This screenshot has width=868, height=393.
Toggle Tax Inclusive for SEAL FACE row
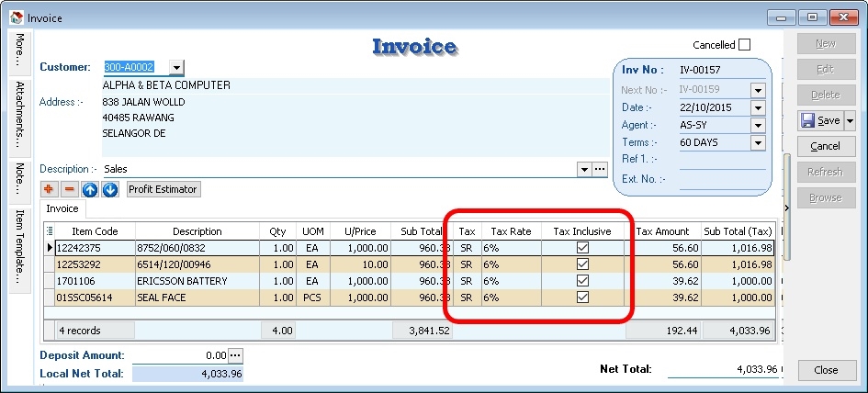[581, 298]
